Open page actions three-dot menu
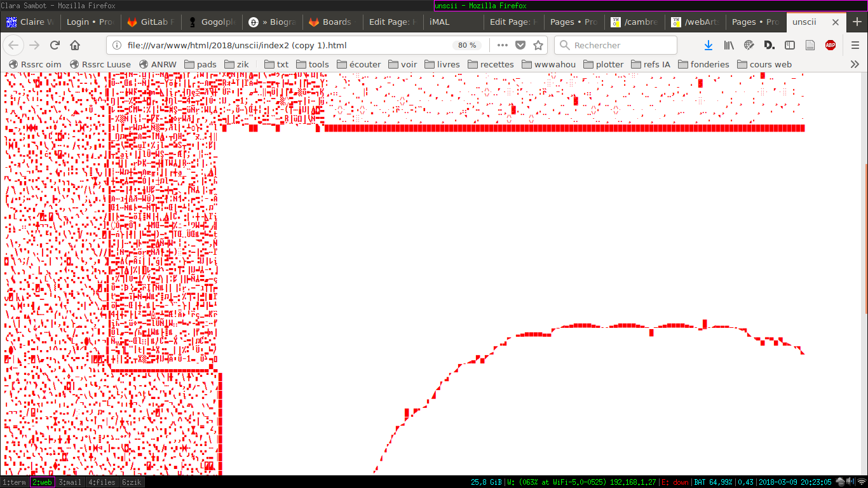Viewport: 868px width, 488px height. [503, 45]
